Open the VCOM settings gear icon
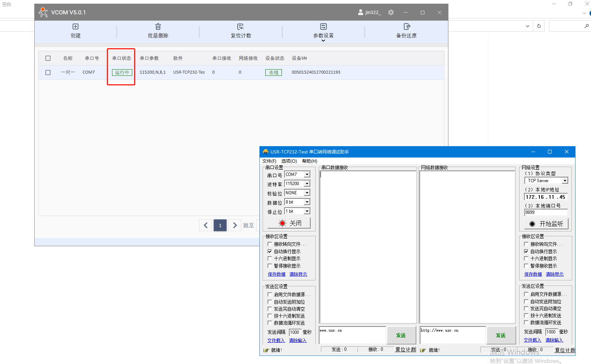Screen dimensions: 591x364 pyautogui.click(x=391, y=13)
